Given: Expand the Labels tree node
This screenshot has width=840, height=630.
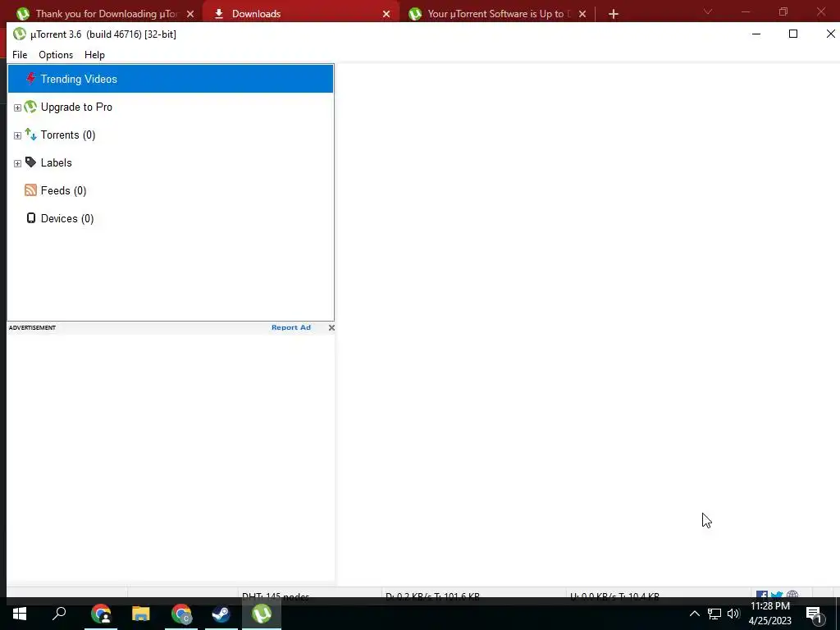Looking at the screenshot, I should pyautogui.click(x=17, y=163).
